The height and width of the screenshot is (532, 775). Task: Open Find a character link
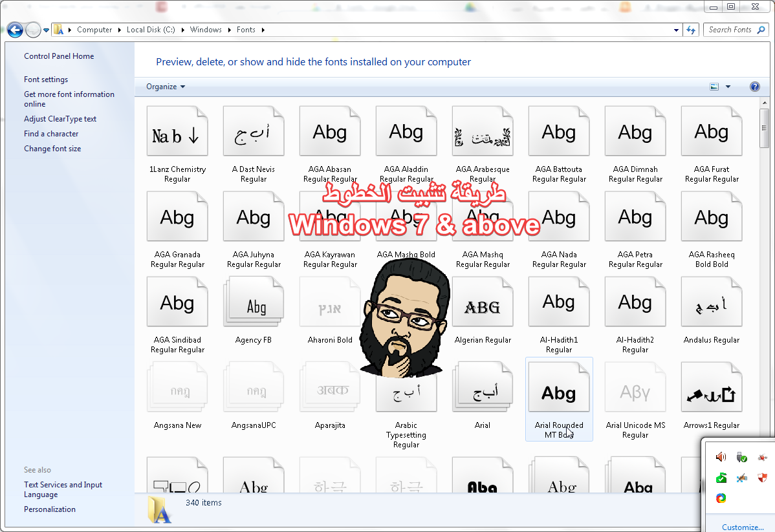(x=51, y=133)
